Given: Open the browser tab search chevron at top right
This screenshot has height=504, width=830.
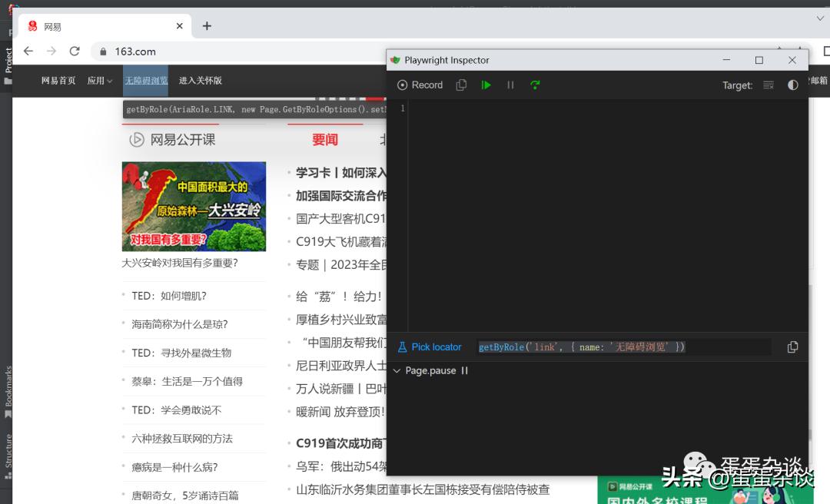Looking at the screenshot, I should 819,18.
